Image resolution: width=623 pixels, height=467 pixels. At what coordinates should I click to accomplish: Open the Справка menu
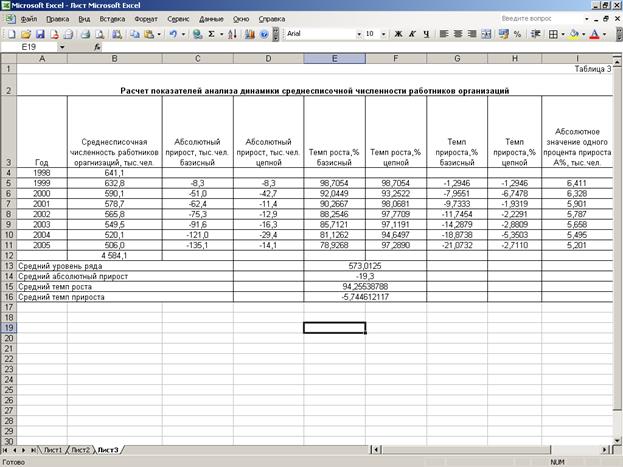pos(272,19)
